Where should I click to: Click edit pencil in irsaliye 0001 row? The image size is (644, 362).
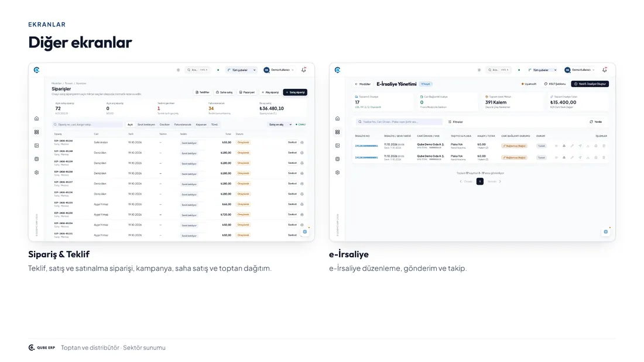pos(572,157)
